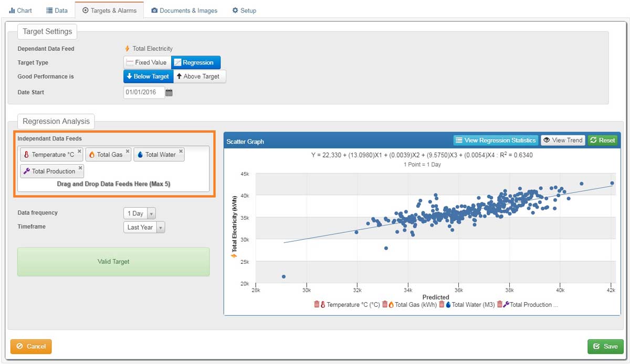Click the regression equation text above graph
Viewport: 630px width, 364px height.
tap(422, 155)
